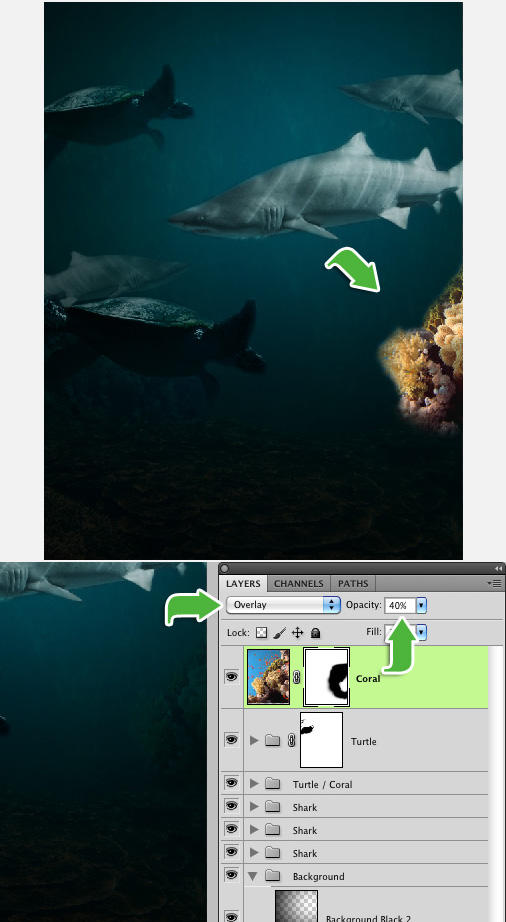Select the Coral layer image thumbnail
The width and height of the screenshot is (506, 922).
(x=269, y=677)
